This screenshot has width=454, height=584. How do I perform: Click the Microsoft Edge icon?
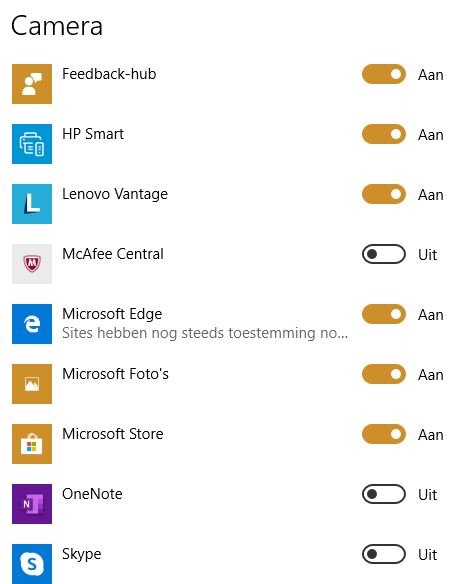point(32,324)
